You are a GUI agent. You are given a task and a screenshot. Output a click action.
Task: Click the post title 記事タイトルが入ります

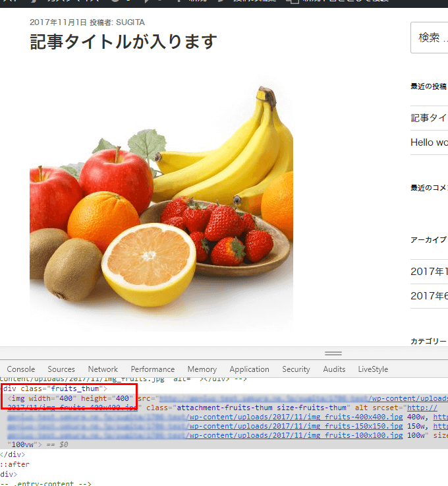[123, 42]
